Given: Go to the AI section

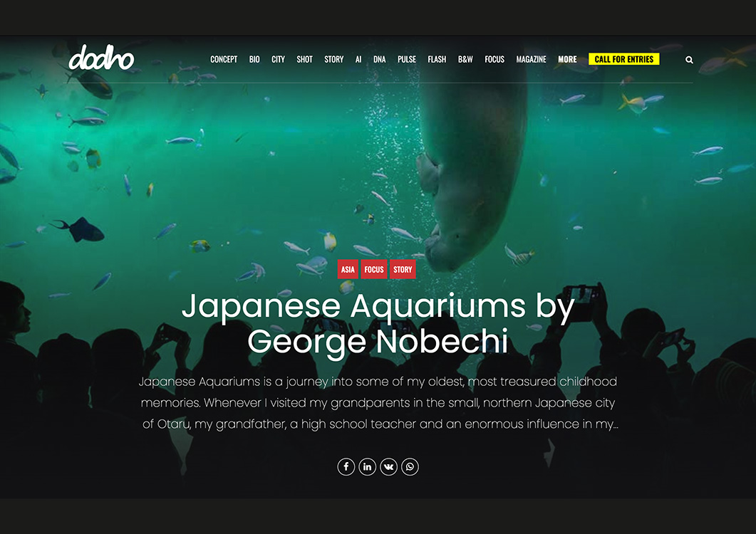Looking at the screenshot, I should [x=358, y=59].
